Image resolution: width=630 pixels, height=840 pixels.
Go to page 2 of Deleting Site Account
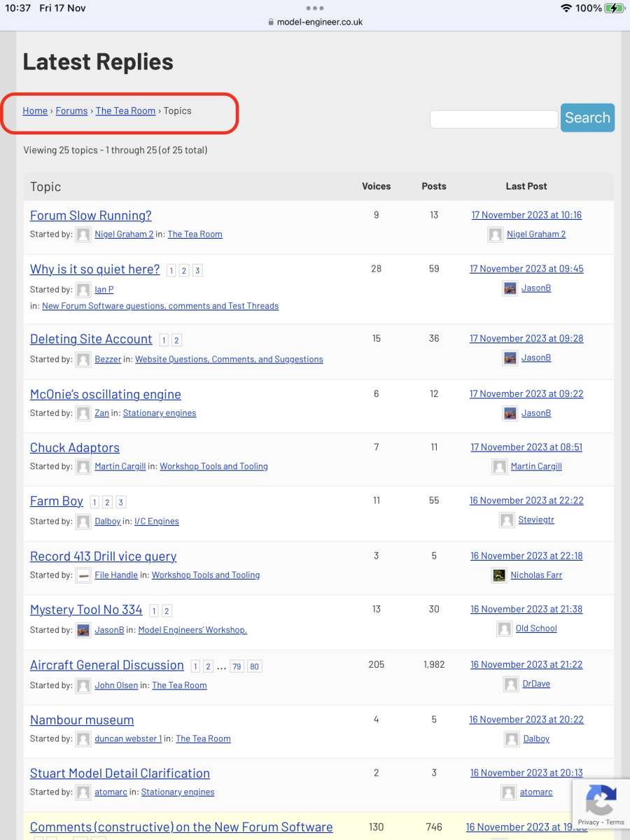(x=176, y=340)
